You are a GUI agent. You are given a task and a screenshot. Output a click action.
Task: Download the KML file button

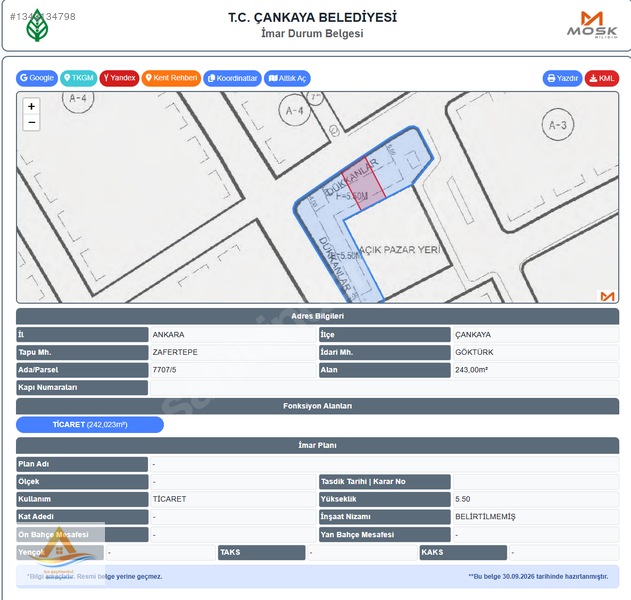(x=602, y=78)
